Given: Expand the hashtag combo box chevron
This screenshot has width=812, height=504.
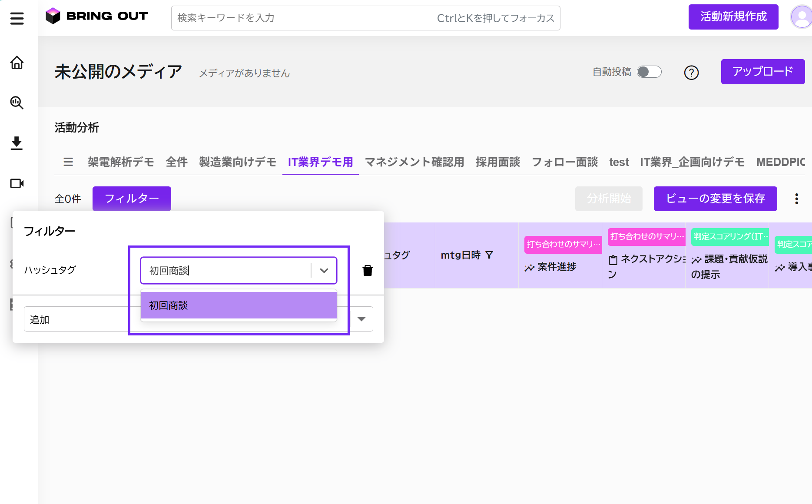Looking at the screenshot, I should [324, 270].
